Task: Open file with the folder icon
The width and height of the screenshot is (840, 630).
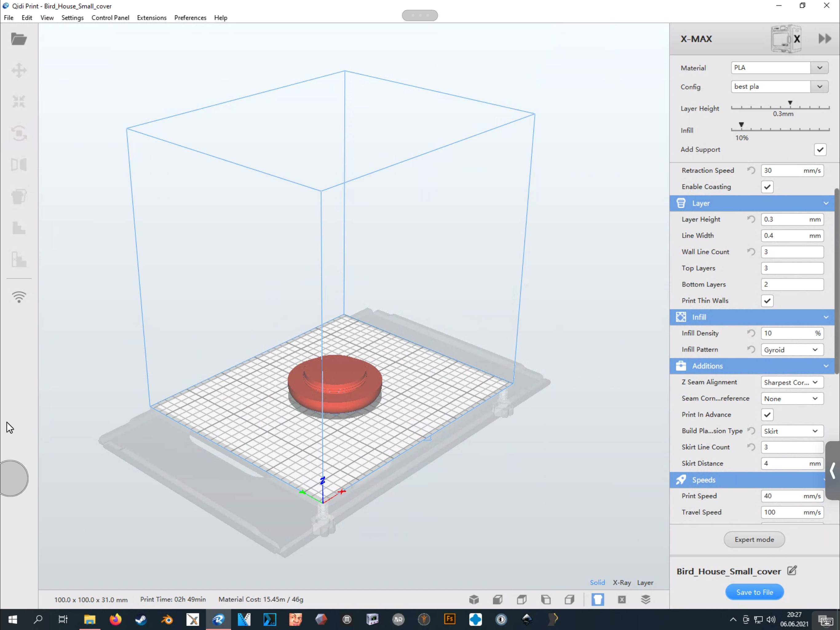Action: pos(19,39)
